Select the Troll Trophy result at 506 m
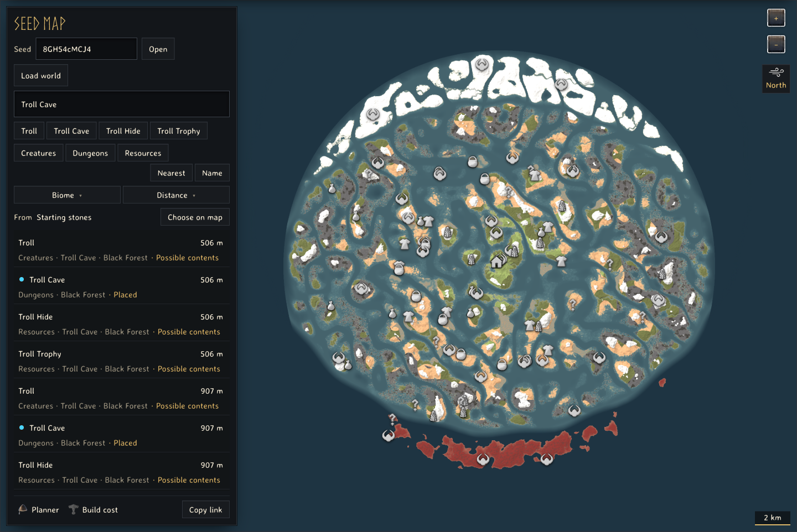The image size is (797, 532). tap(121, 361)
